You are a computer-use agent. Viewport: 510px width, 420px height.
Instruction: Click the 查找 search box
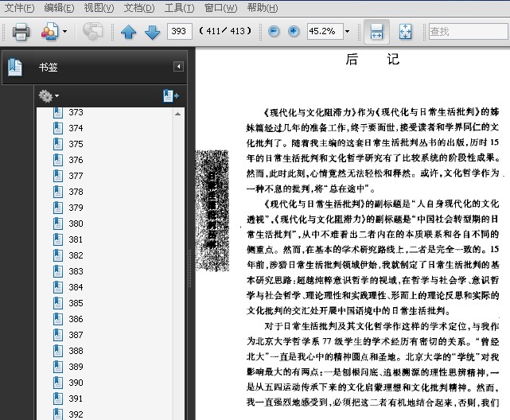[467, 32]
